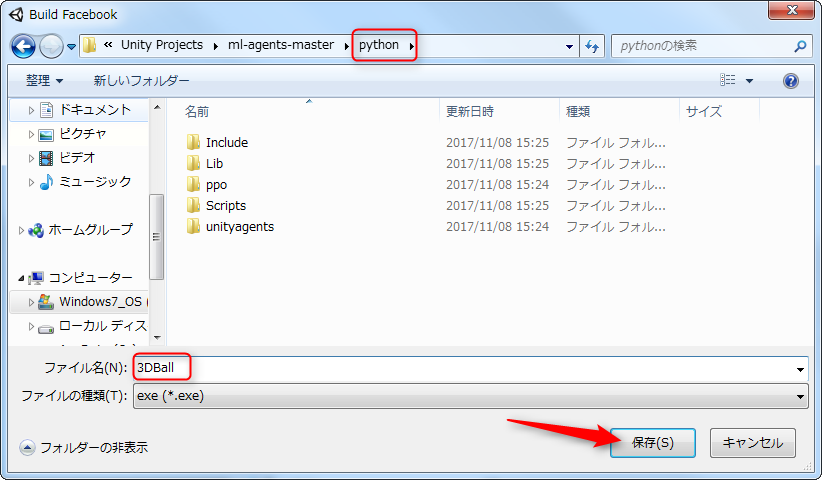822x480 pixels.
Task: Open the file name history dropdown arrow
Action: click(x=801, y=369)
